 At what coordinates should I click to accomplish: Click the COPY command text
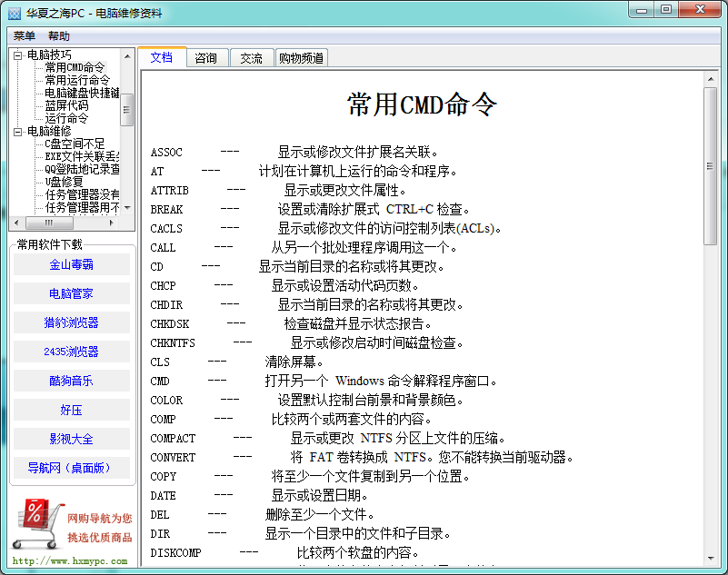[x=163, y=477]
